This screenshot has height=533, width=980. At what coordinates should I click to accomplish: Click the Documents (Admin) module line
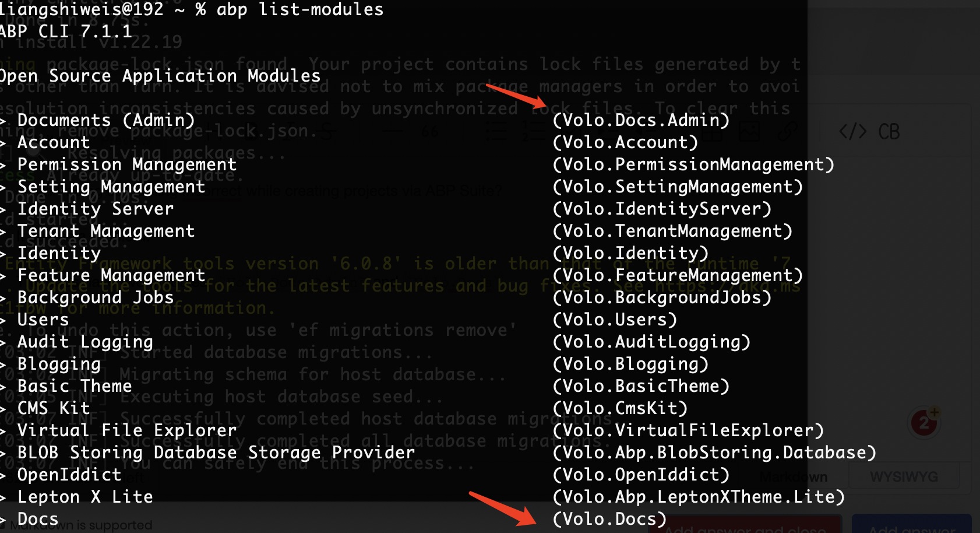(106, 120)
